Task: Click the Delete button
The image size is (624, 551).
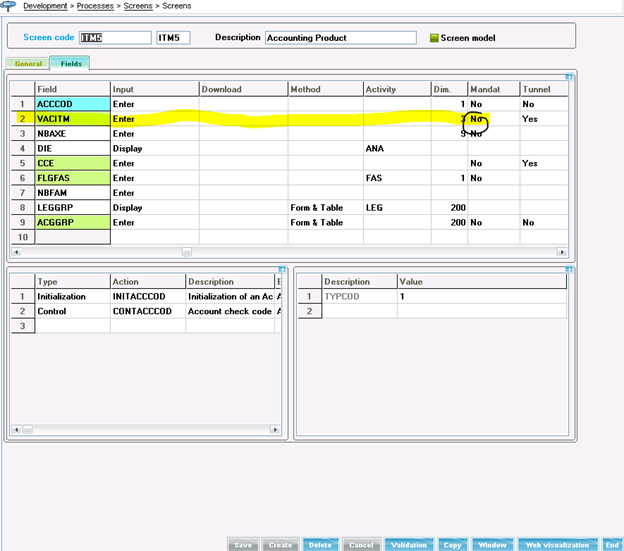Action: tap(319, 545)
